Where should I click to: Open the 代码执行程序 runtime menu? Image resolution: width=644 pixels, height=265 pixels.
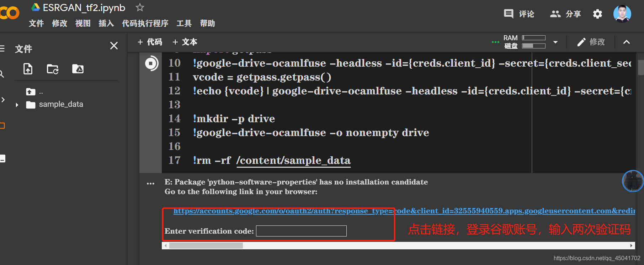[x=145, y=24]
